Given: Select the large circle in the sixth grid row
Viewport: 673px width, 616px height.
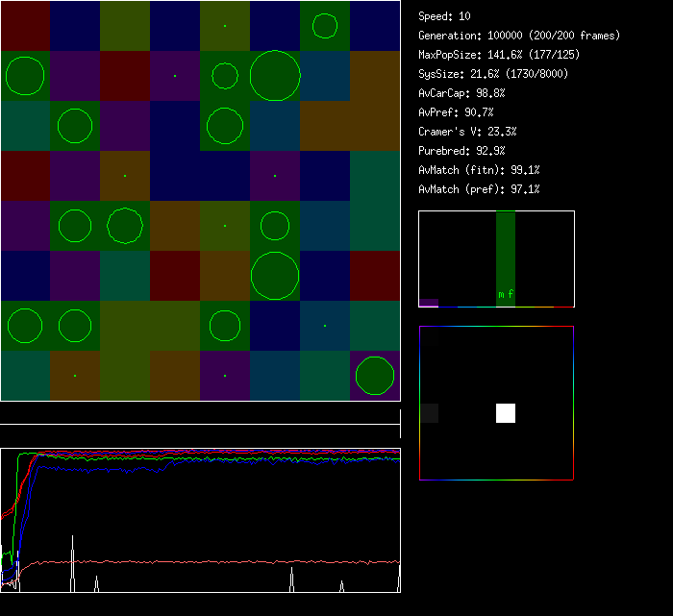Looking at the screenshot, I should (x=275, y=275).
